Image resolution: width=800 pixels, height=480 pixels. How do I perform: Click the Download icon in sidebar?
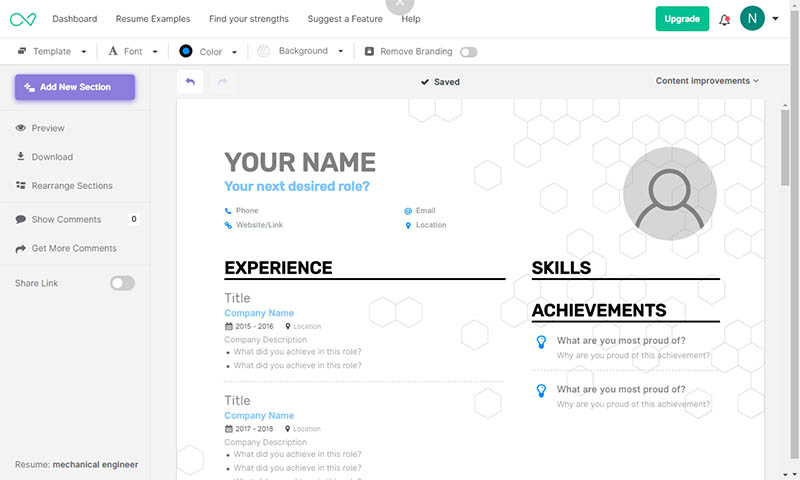[21, 157]
